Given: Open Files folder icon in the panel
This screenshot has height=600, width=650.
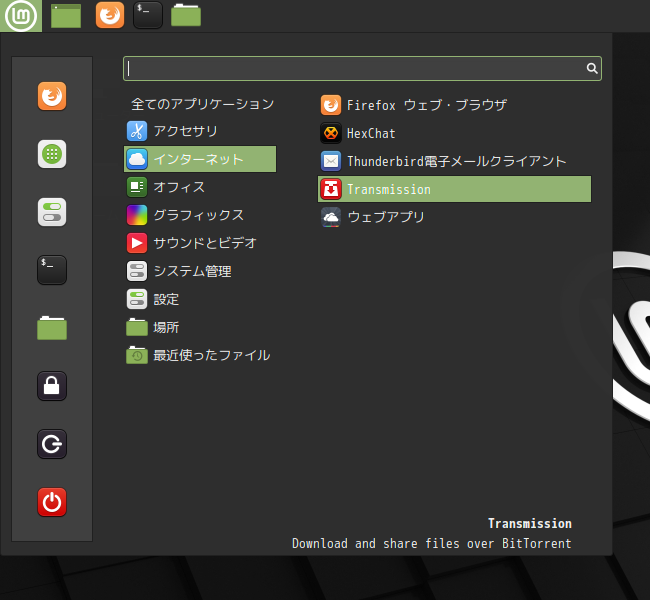Looking at the screenshot, I should (186, 15).
